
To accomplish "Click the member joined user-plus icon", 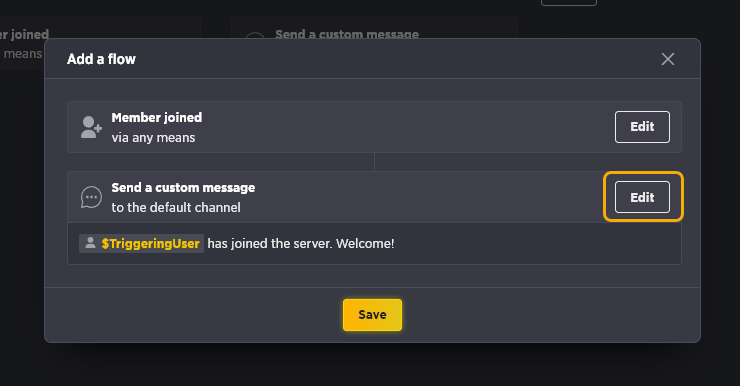I will pyautogui.click(x=91, y=127).
